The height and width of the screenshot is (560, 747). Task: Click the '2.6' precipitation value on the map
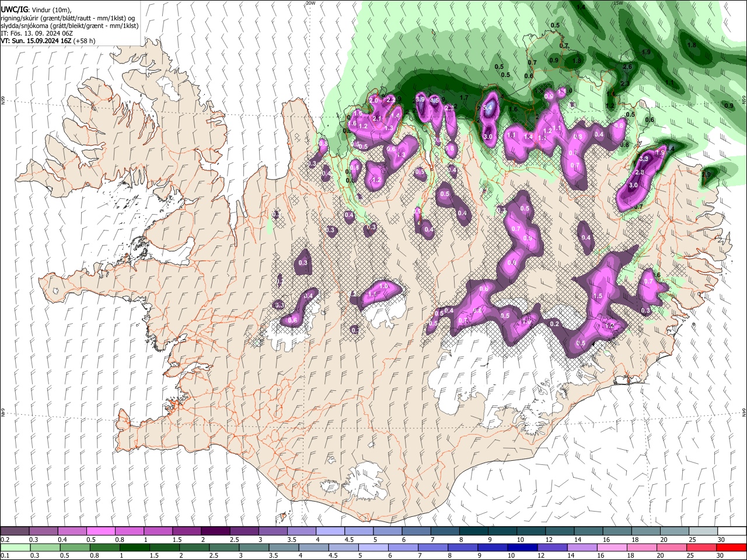(x=627, y=67)
